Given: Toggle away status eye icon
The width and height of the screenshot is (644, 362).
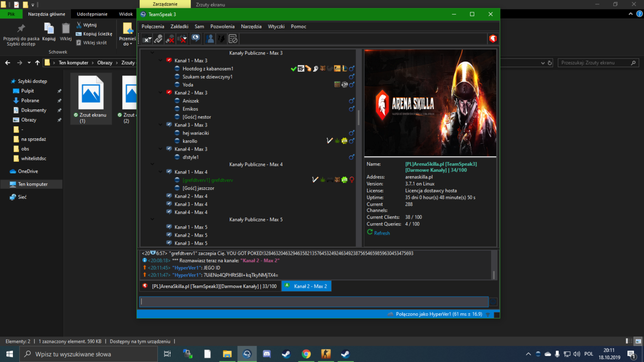Looking at the screenshot, I should click(195, 39).
